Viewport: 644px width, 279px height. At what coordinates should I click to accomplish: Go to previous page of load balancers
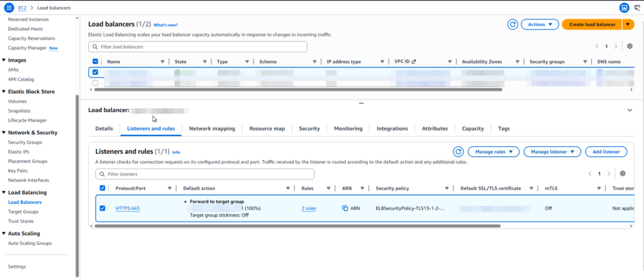597,47
